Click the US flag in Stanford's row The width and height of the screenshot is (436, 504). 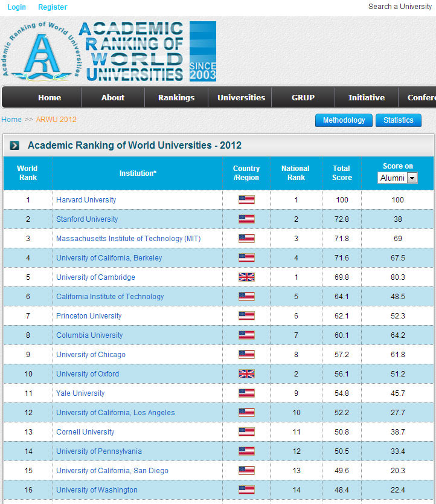(x=246, y=219)
